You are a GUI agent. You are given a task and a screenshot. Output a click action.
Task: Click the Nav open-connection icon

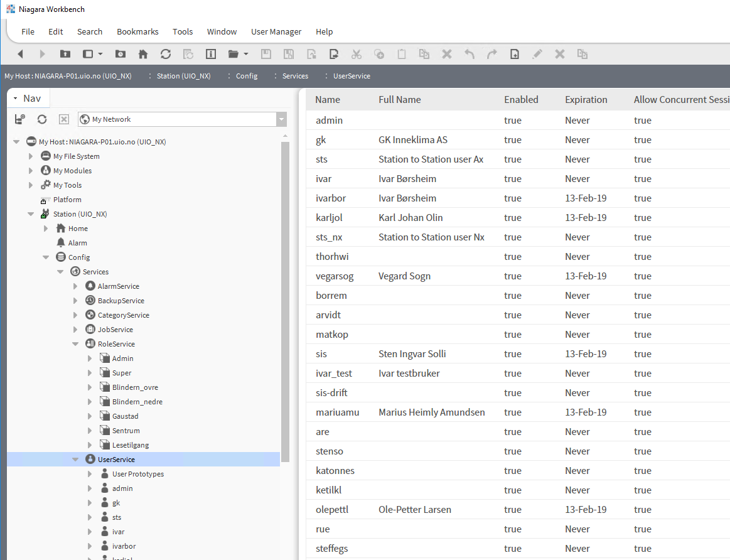[19, 119]
